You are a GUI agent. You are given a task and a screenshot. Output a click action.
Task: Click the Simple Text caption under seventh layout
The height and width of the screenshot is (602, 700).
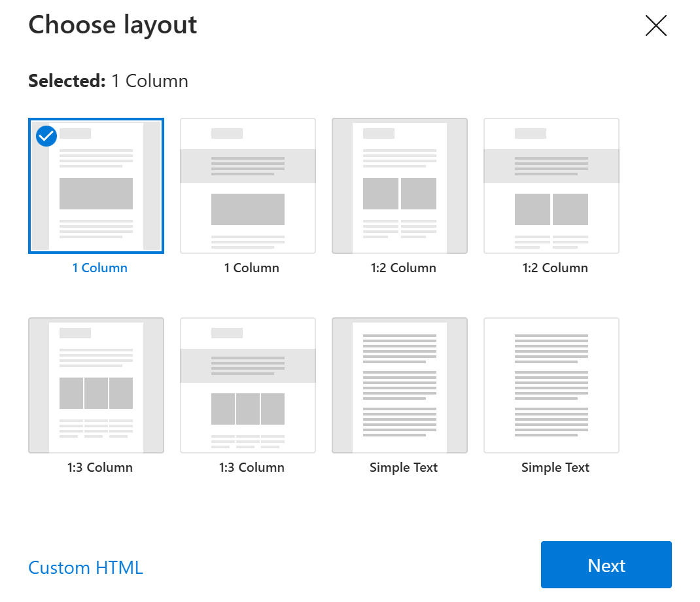(x=403, y=467)
